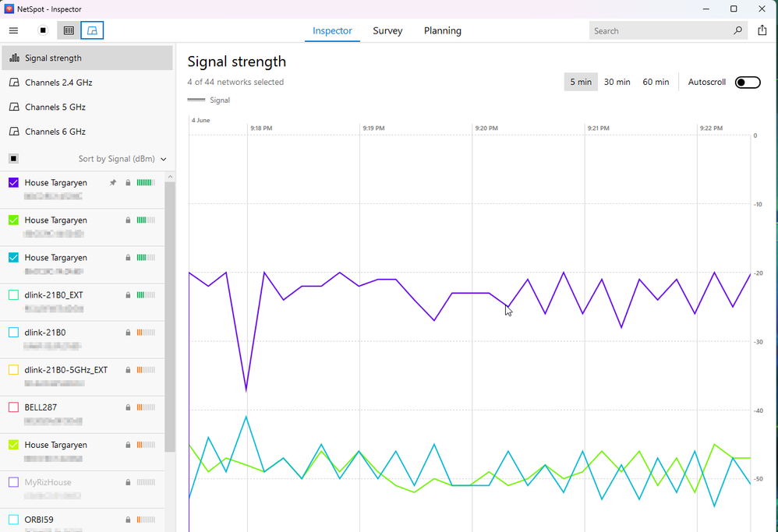Click the select-all networks square
Viewport: 778px width, 532px height.
[13, 158]
